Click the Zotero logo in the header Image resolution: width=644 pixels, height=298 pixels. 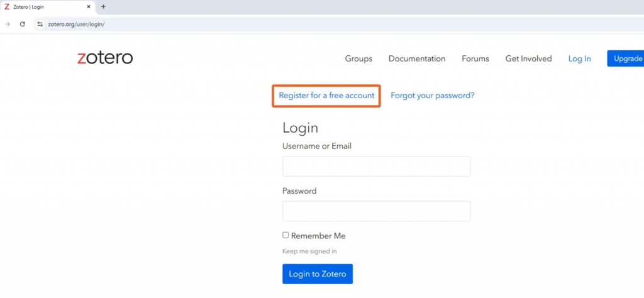[x=105, y=58]
